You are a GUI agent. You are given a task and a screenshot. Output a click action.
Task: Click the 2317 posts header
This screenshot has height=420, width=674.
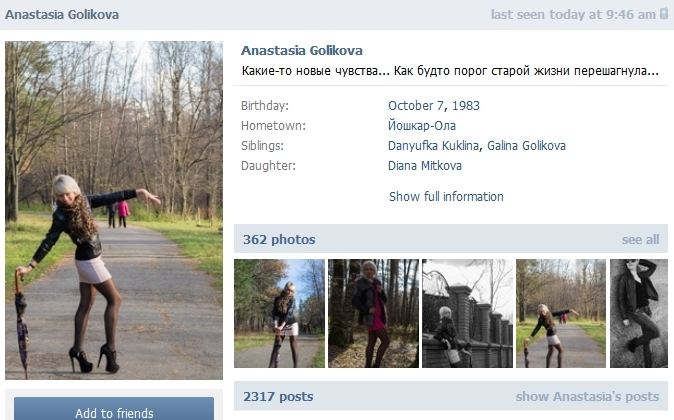[x=278, y=396]
